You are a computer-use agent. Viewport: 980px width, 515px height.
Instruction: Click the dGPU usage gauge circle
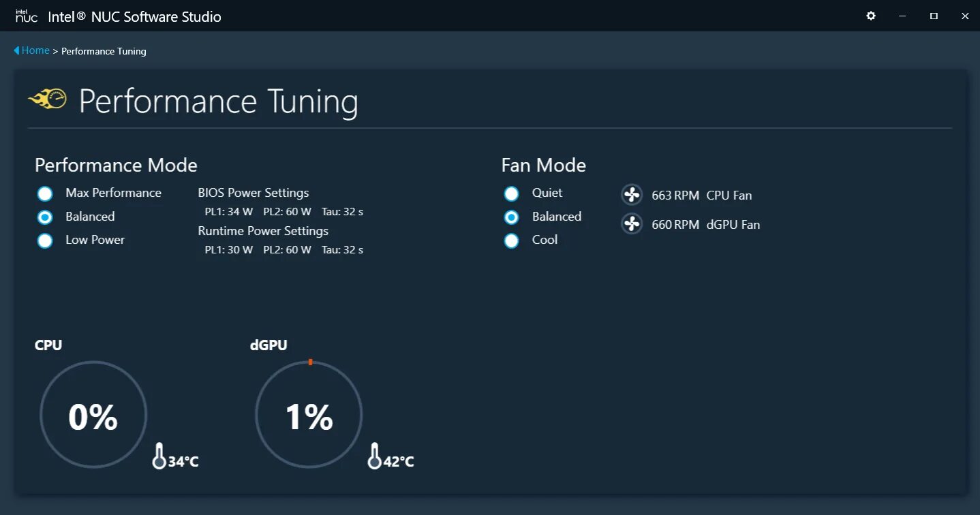pos(309,415)
